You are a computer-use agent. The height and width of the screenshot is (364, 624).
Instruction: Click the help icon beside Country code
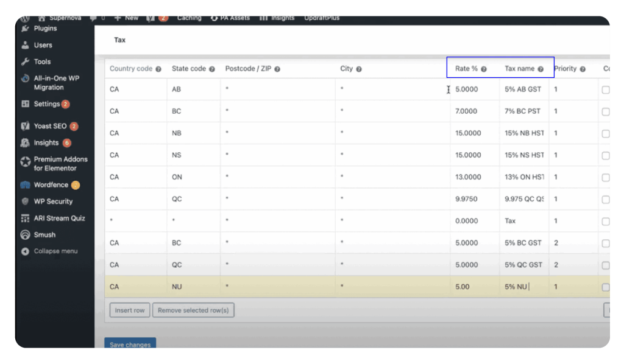click(158, 69)
